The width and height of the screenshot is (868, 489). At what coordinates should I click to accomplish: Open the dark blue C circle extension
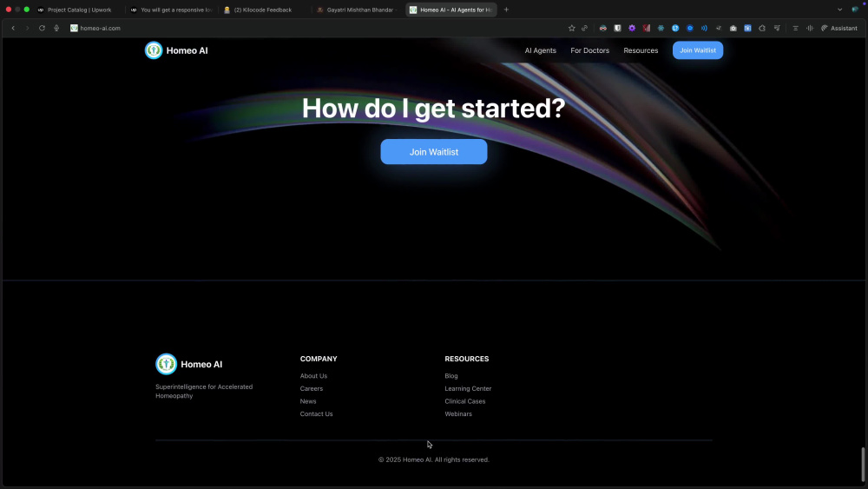(x=690, y=28)
